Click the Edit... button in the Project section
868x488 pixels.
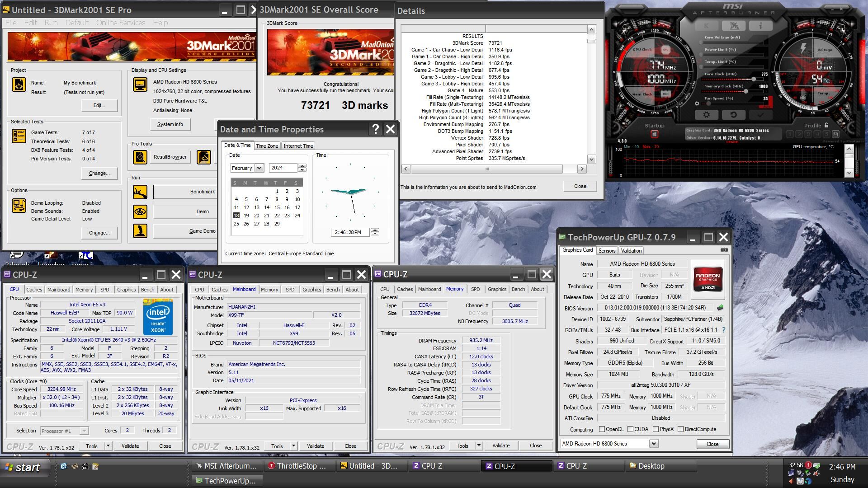(x=99, y=105)
